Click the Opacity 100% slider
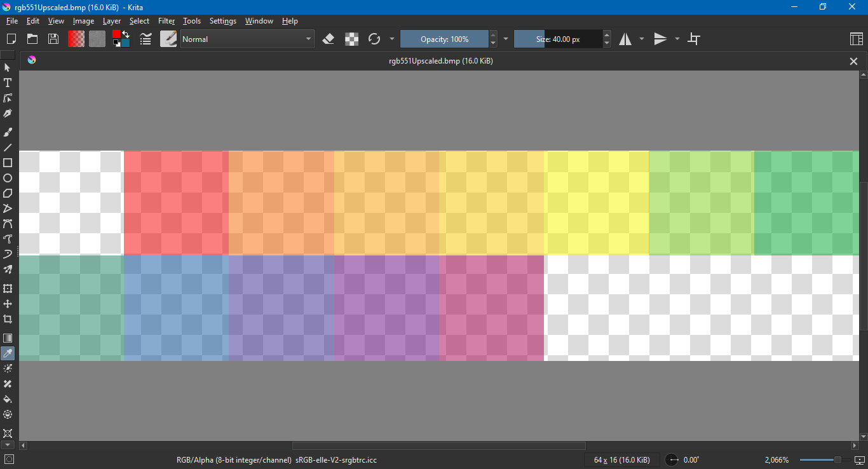The image size is (868, 469). 444,39
